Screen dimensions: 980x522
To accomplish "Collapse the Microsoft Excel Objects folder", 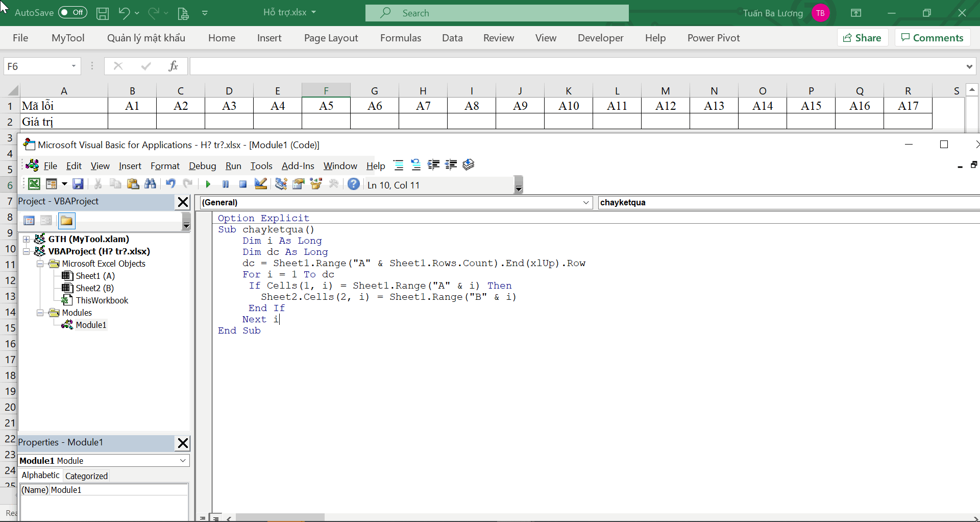I will [40, 264].
